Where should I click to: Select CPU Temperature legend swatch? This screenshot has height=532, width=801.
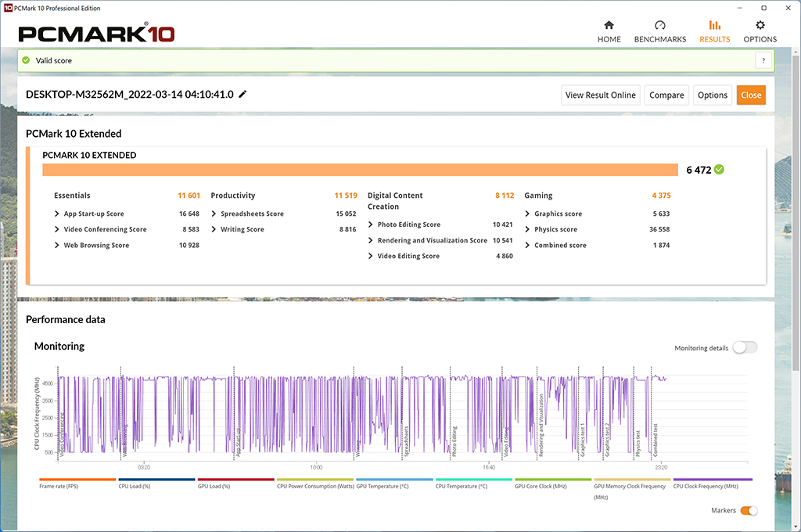click(x=473, y=480)
